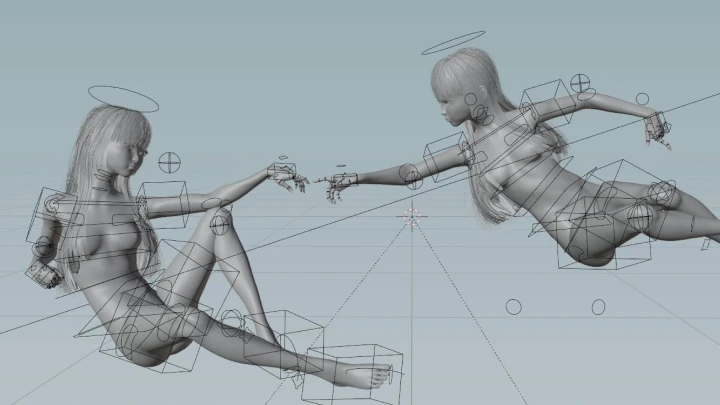The width and height of the screenshot is (720, 405).
Task: Select crosshair circle control on left figure's raised knee
Action: coord(220,225)
